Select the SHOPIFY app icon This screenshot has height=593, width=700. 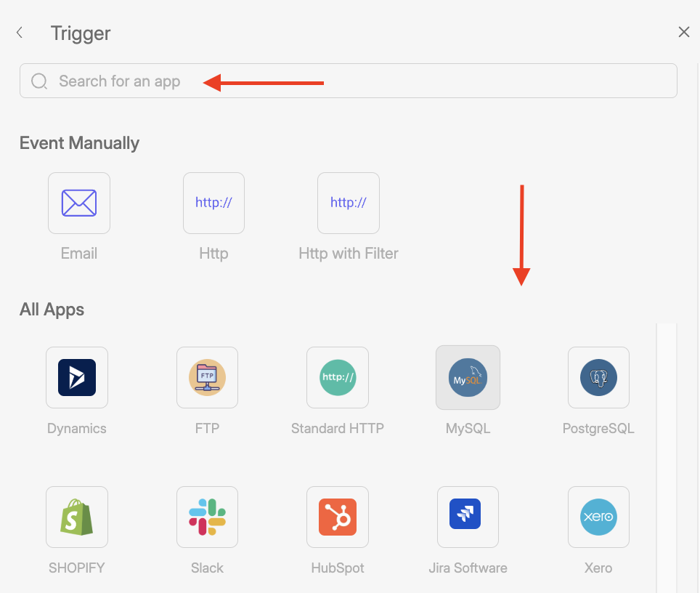[77, 517]
